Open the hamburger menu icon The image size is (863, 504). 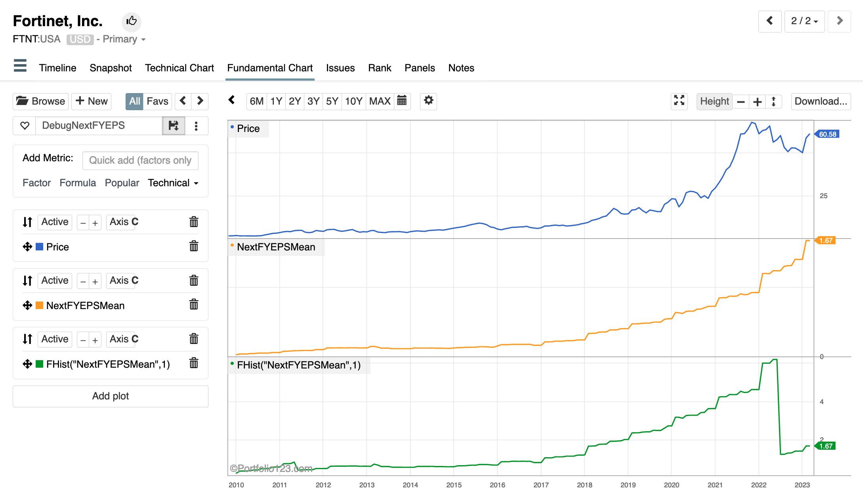click(20, 66)
